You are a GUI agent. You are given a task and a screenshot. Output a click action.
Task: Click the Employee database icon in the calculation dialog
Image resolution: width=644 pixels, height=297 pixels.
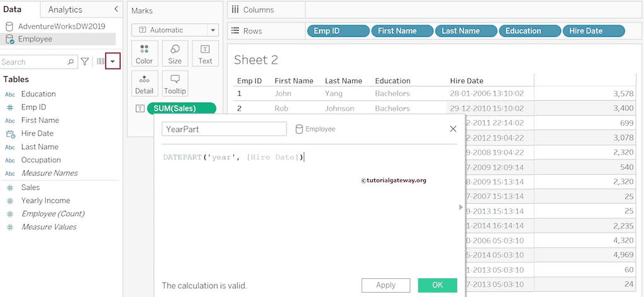pyautogui.click(x=299, y=129)
